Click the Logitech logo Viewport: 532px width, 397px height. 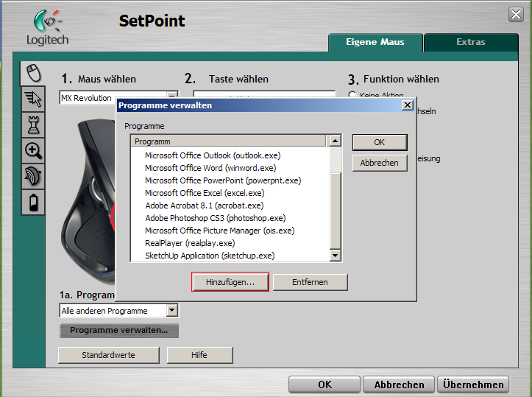48,27
